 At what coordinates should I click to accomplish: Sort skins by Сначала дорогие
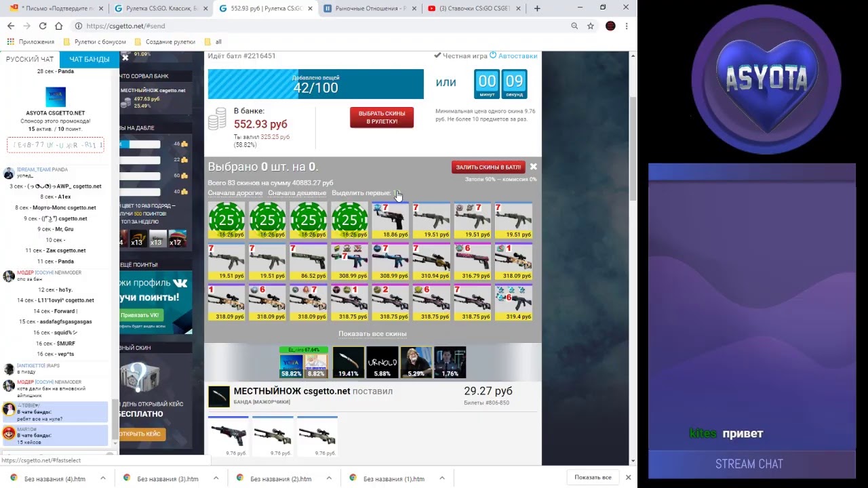point(235,193)
